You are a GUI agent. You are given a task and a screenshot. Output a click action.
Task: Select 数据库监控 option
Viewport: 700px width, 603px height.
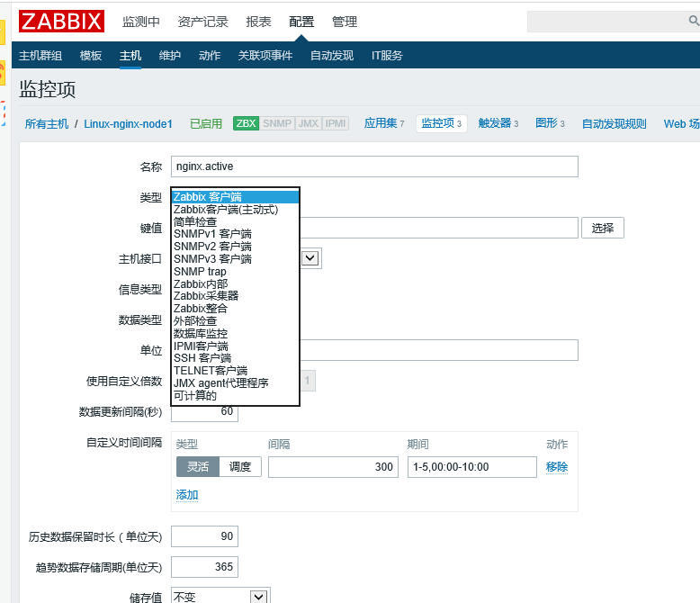(235, 334)
